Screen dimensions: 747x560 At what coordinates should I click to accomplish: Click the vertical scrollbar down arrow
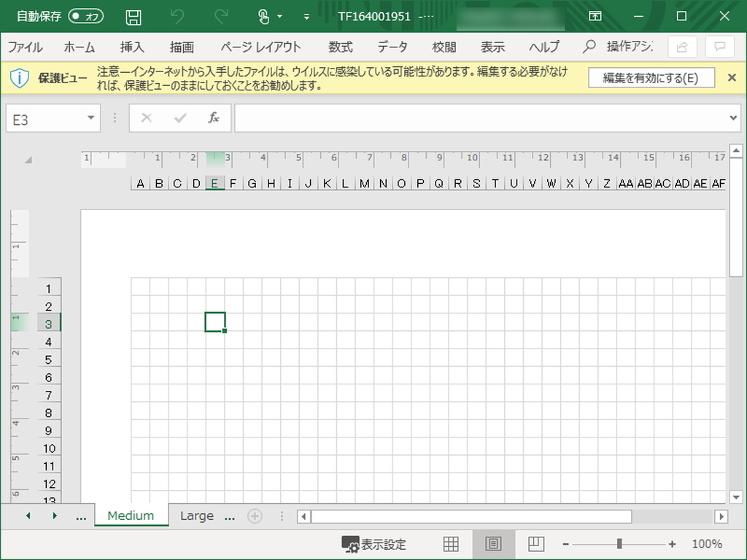tap(736, 497)
